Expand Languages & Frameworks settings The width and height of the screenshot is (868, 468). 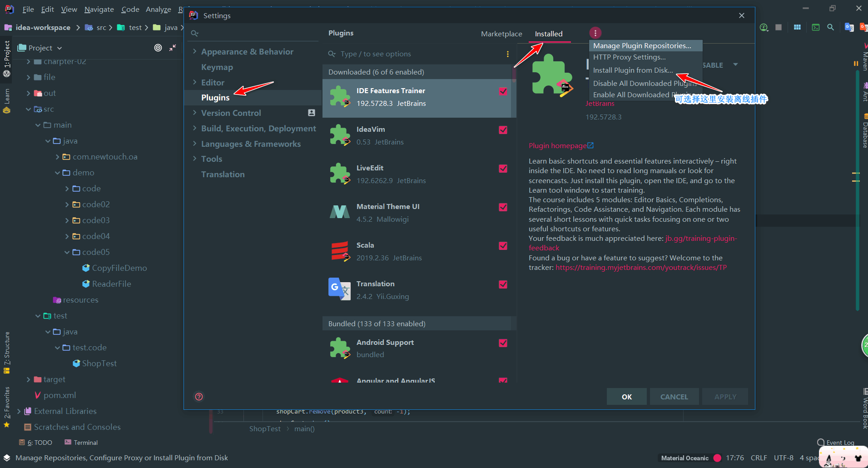[x=194, y=144]
